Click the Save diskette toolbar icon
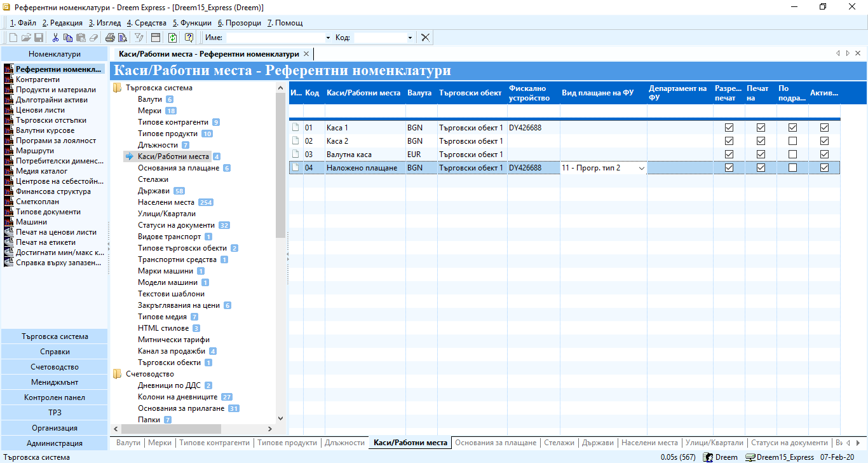Viewport: 868px width, 463px height. tap(39, 38)
